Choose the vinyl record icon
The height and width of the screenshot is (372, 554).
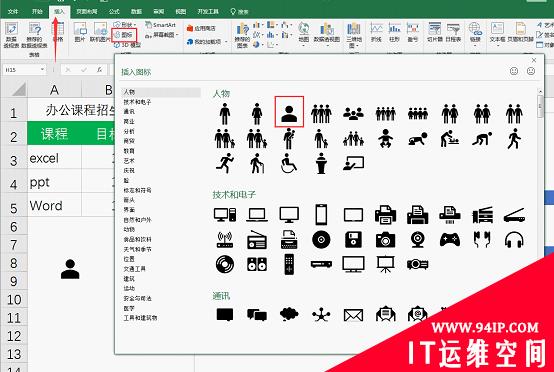click(x=225, y=264)
